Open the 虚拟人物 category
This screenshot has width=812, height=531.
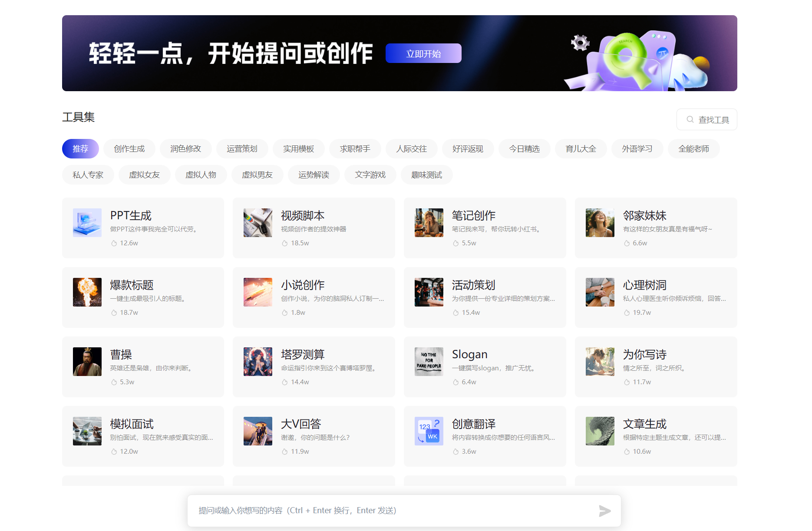201,175
